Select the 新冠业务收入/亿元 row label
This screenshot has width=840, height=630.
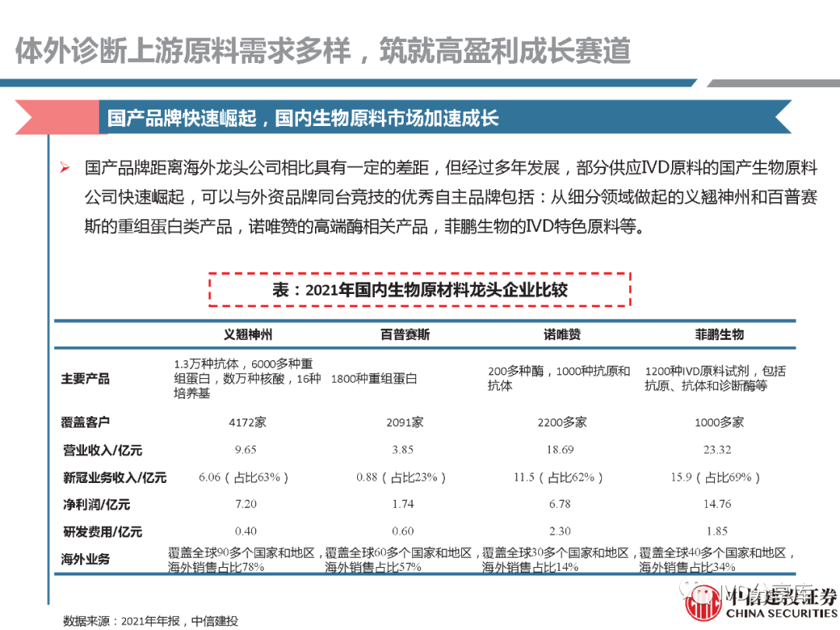pyautogui.click(x=114, y=477)
